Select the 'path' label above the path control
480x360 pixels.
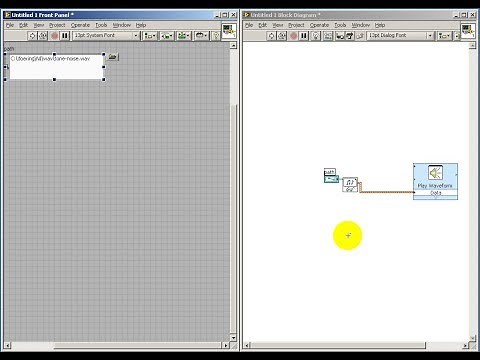[x=9, y=49]
